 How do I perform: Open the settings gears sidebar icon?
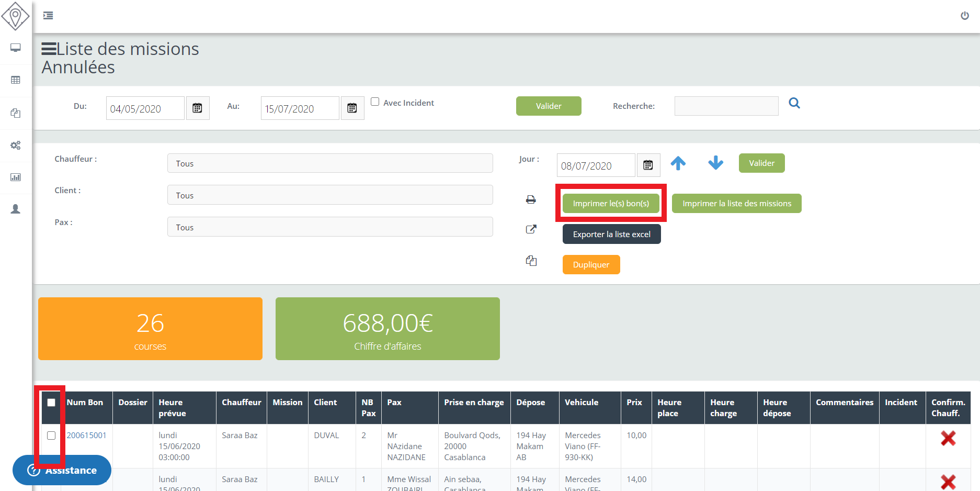pyautogui.click(x=16, y=145)
